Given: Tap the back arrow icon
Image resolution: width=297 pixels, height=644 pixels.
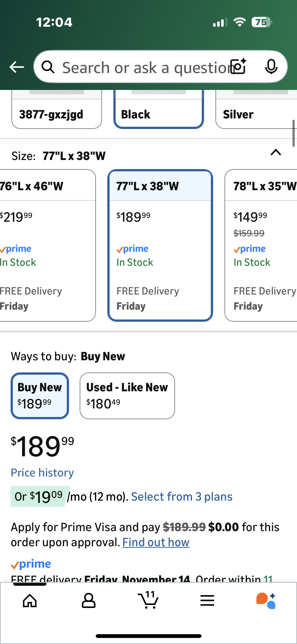Looking at the screenshot, I should tap(17, 67).
